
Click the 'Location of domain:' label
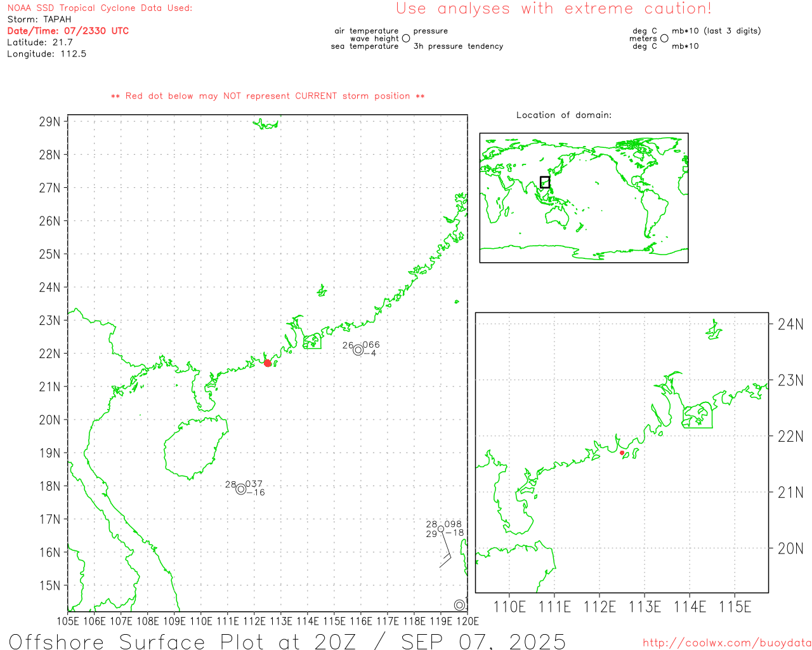[x=564, y=115]
